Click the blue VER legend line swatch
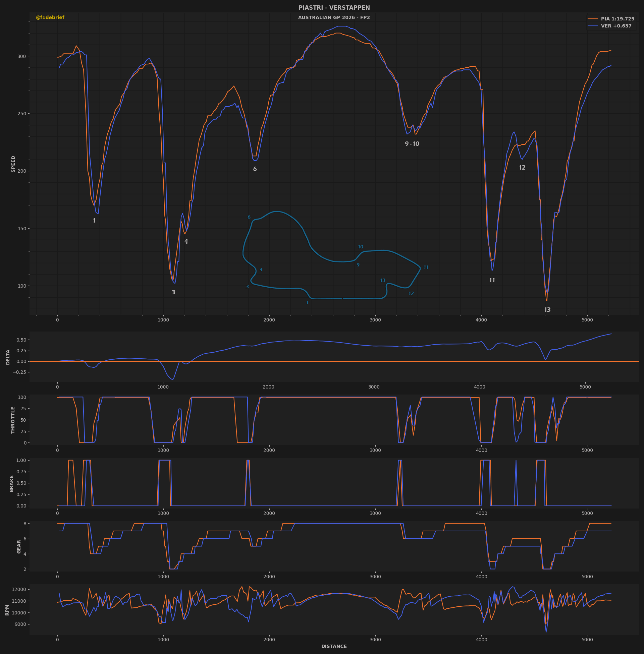The width and height of the screenshot is (644, 654). (593, 26)
